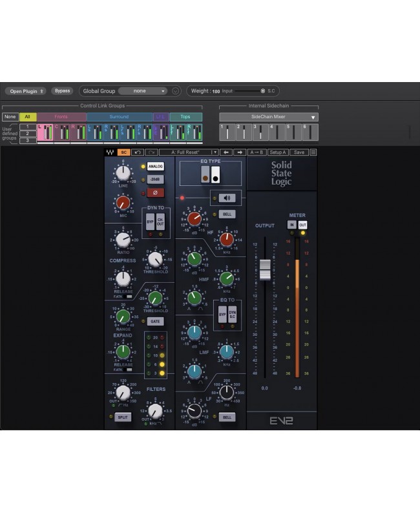The image size is (420, 513).
Task: Toggle EQ TO BYP switch
Action: pyautogui.click(x=222, y=315)
